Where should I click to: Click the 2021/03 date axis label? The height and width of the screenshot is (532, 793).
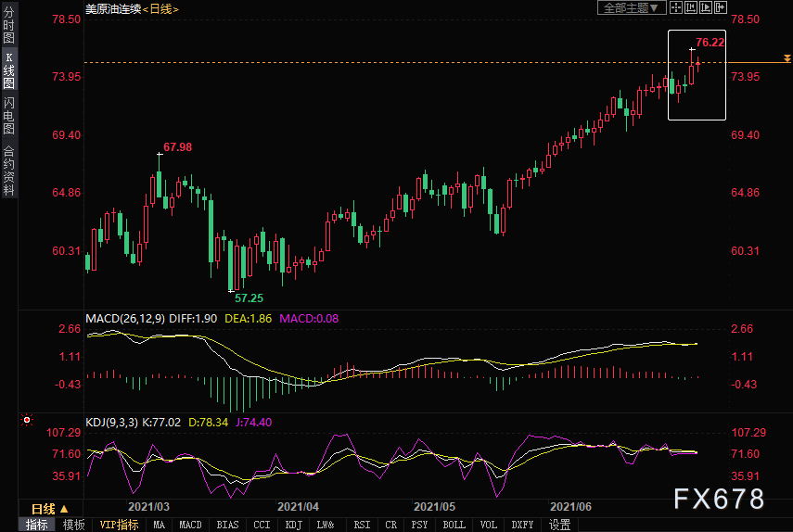pos(148,507)
